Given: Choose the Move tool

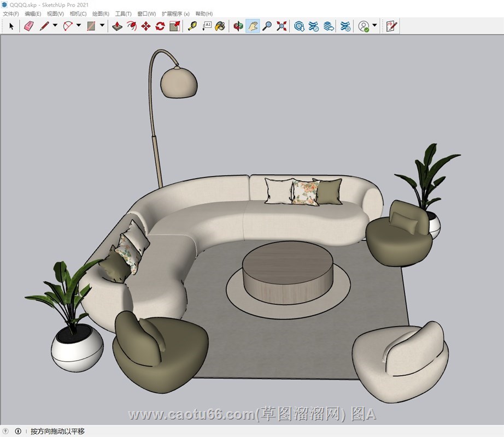Looking at the screenshot, I should 145,26.
